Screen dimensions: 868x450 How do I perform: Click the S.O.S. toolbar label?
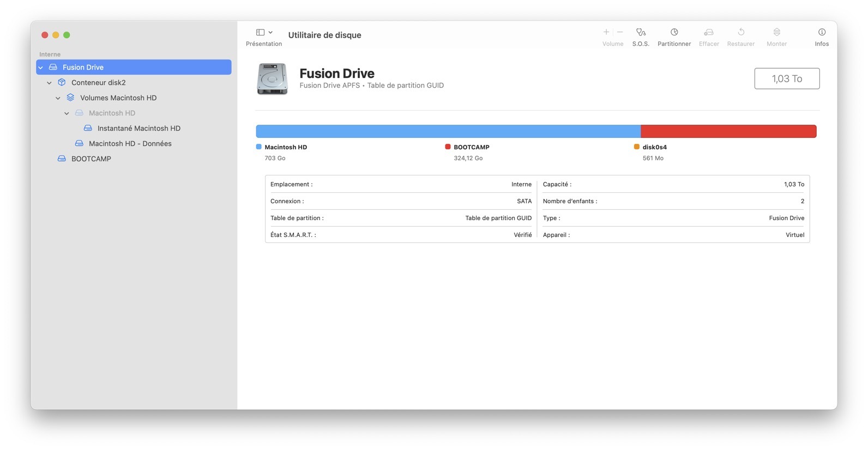pos(641,44)
